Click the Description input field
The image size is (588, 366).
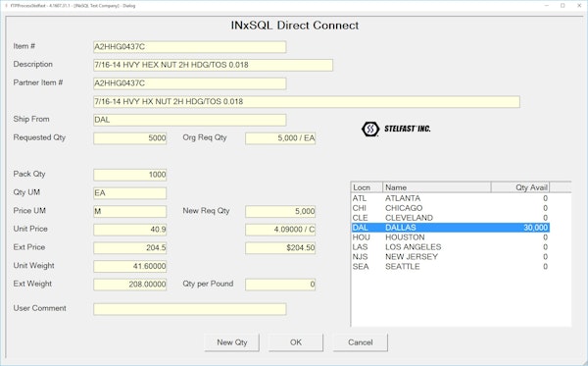tap(213, 65)
